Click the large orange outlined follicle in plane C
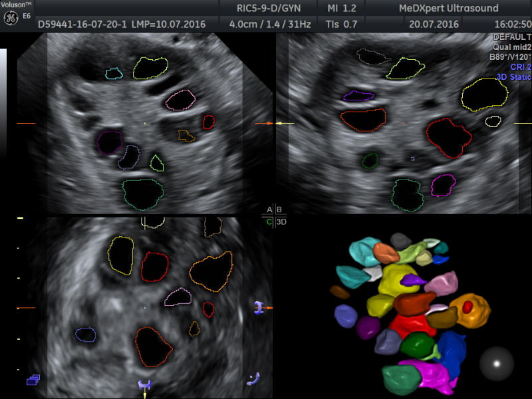 pyautogui.click(x=211, y=272)
